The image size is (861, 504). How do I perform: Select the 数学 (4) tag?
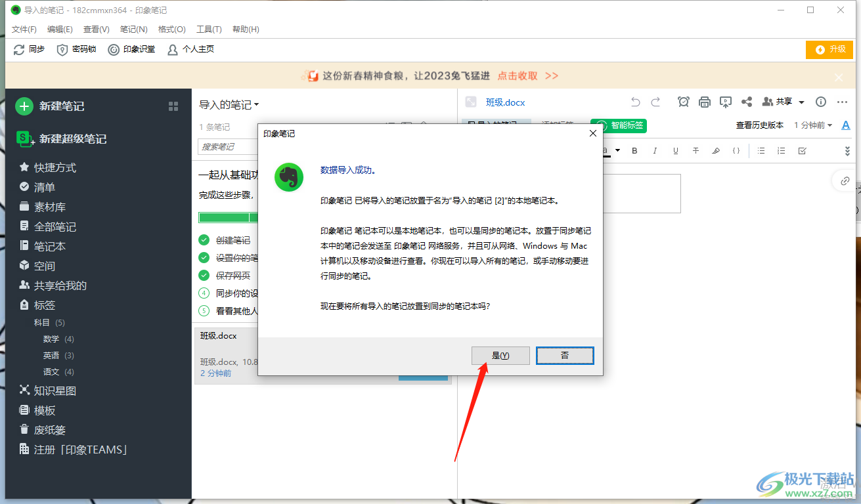point(58,339)
